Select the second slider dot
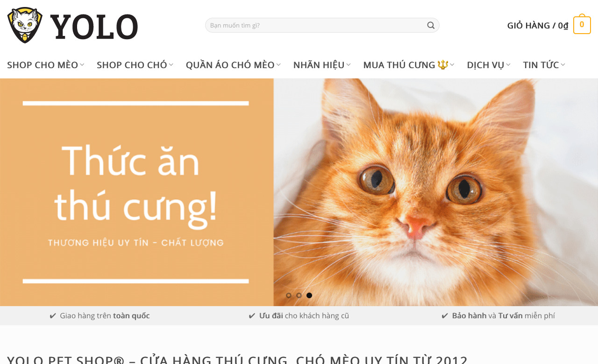The height and width of the screenshot is (364, 598). (299, 295)
